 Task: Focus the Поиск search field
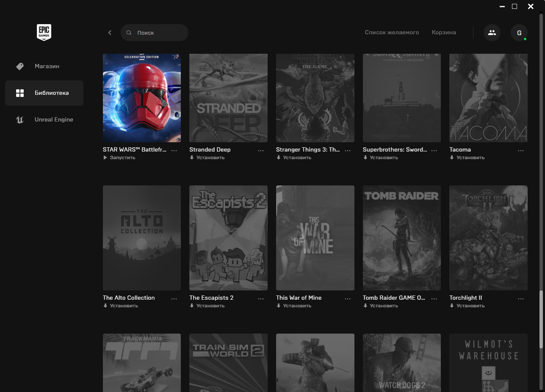(x=155, y=33)
